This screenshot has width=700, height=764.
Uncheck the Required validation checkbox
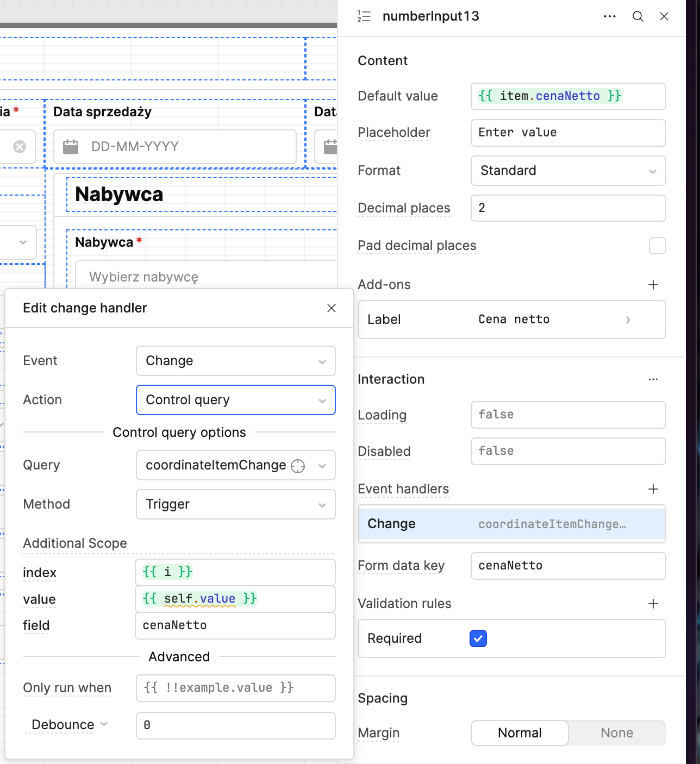478,638
